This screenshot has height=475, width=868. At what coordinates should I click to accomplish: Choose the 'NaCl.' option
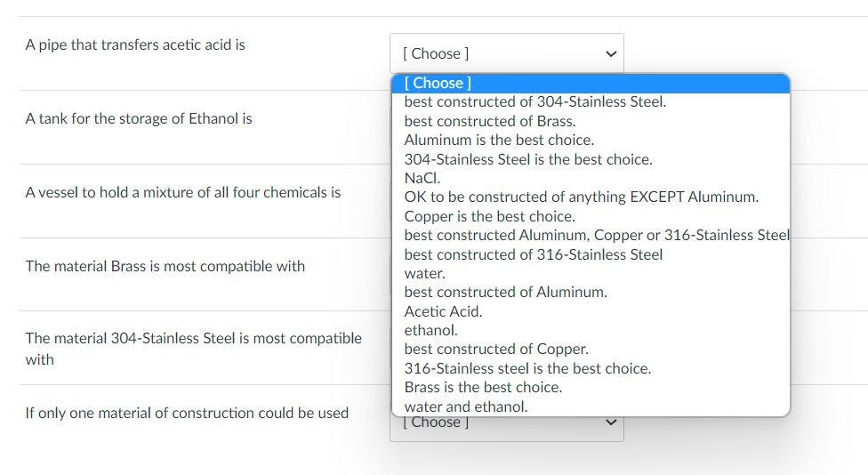coord(419,178)
